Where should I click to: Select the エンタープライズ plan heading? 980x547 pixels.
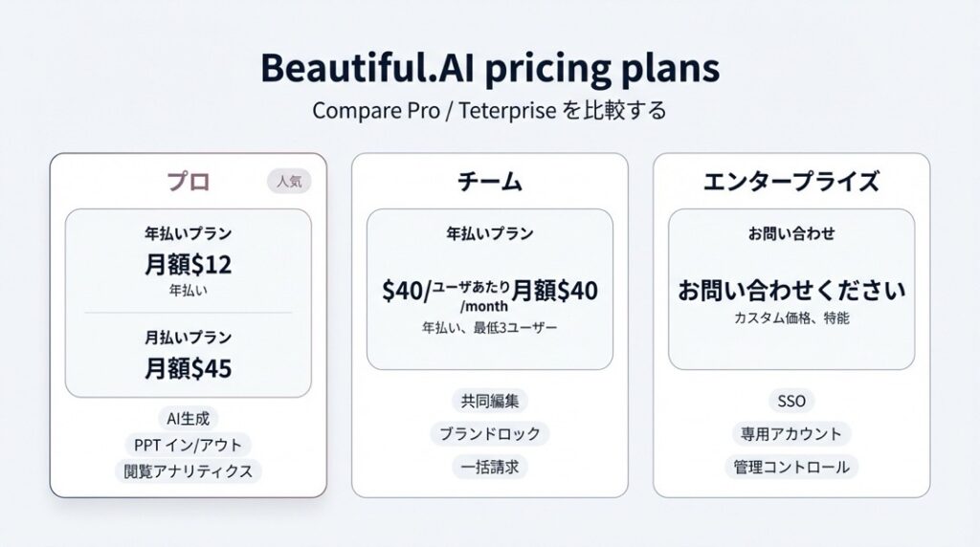(791, 182)
